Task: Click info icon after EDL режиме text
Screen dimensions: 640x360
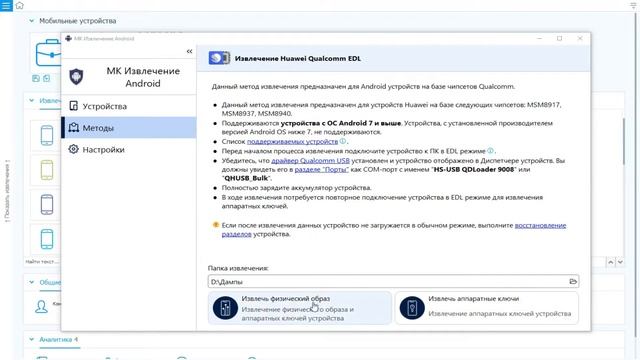Action: pos(490,151)
